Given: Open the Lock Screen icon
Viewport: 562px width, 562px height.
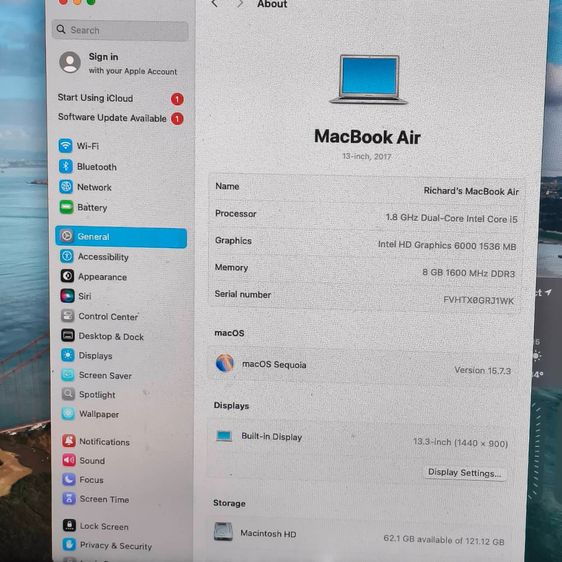Looking at the screenshot, I should (70, 526).
